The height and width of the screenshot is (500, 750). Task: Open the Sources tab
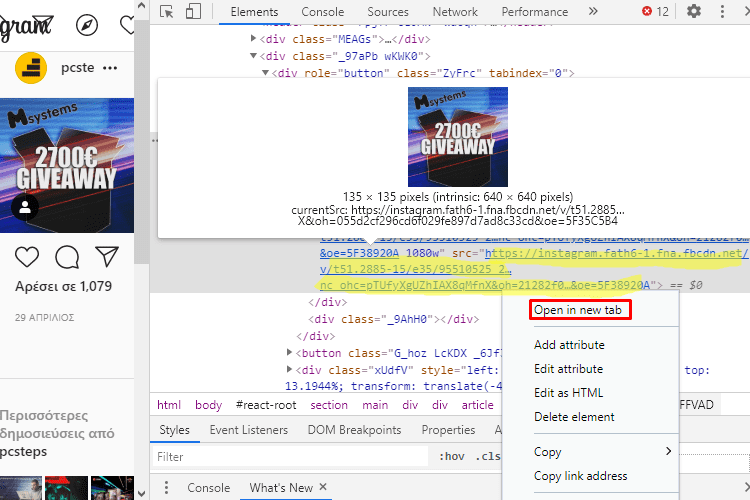pyautogui.click(x=388, y=12)
